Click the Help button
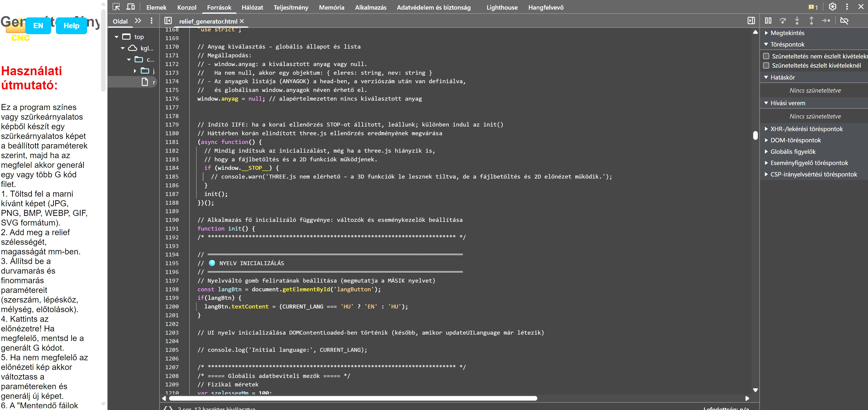868x410 pixels. 71,26
